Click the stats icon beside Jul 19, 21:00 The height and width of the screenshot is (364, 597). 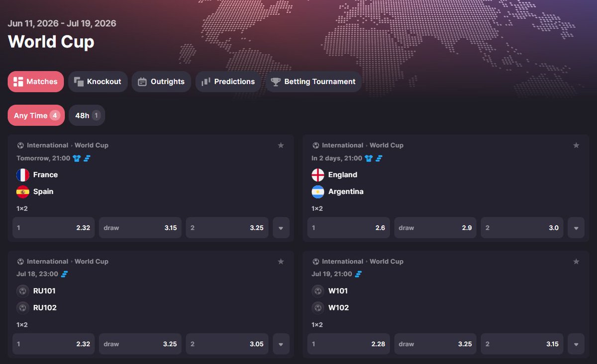(x=358, y=274)
